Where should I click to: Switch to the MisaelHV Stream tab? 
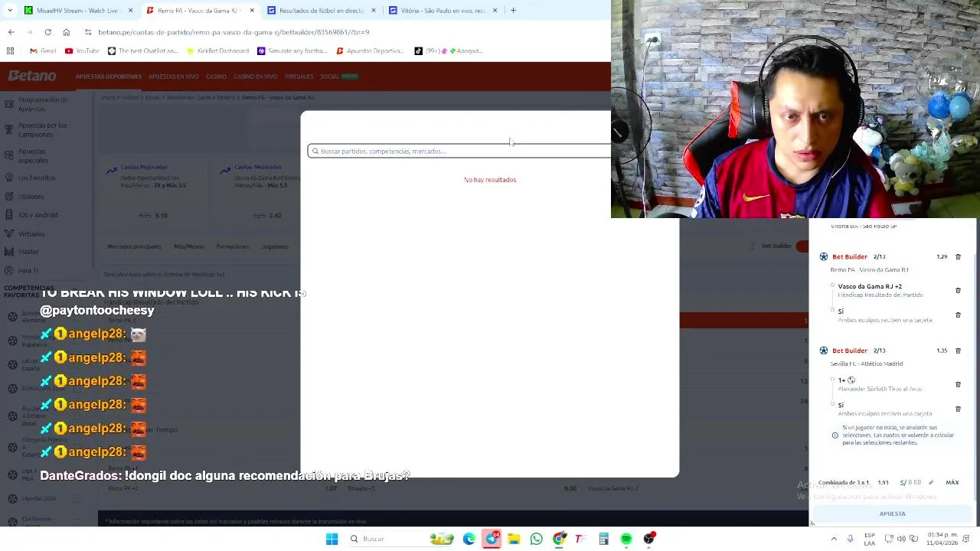(79, 11)
